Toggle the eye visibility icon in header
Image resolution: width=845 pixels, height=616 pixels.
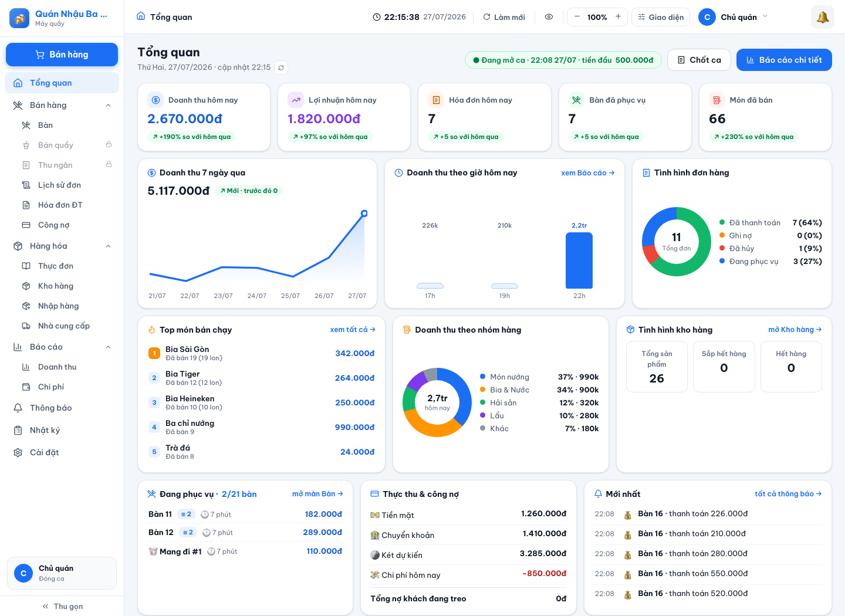[549, 17]
